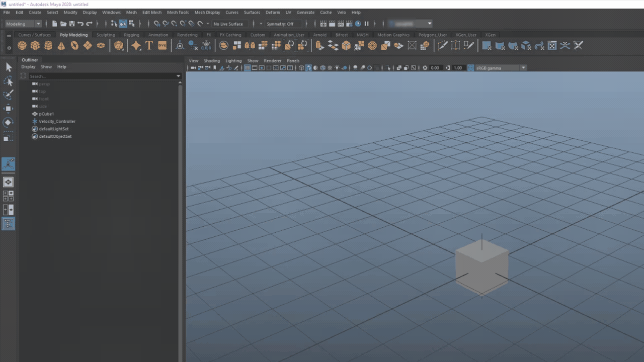Image resolution: width=644 pixels, height=362 pixels.
Task: Select pCube1 in the Outliner
Action: coord(46,114)
